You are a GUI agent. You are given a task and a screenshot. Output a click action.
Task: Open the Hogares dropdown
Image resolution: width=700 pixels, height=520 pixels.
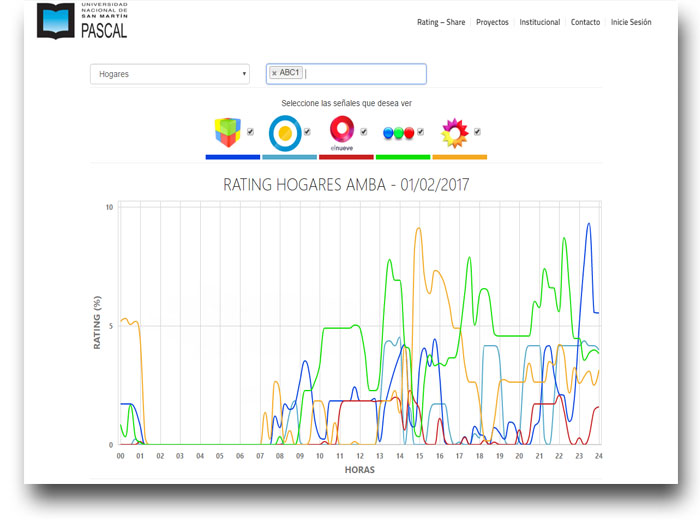pos(169,74)
